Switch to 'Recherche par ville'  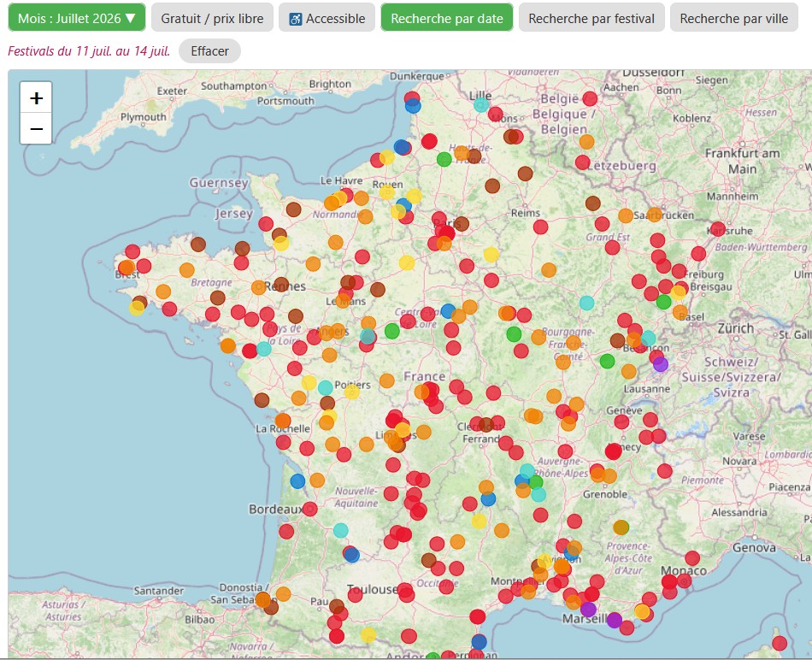click(734, 18)
